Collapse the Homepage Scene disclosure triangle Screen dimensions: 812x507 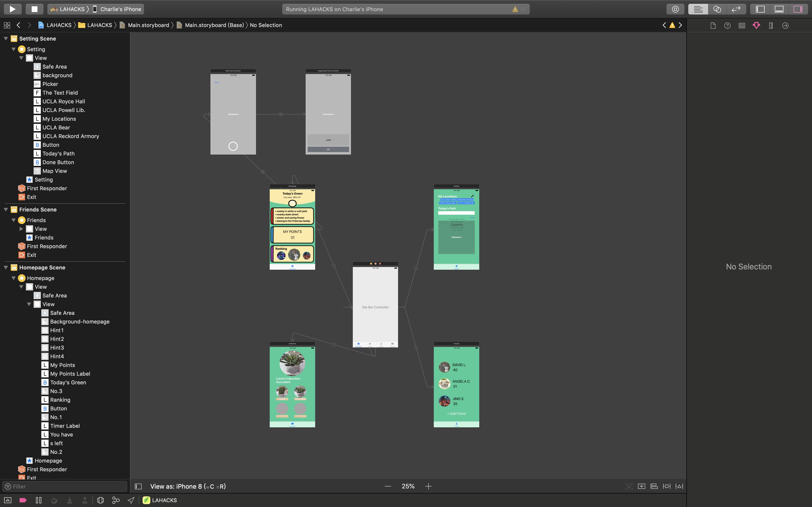pos(6,268)
